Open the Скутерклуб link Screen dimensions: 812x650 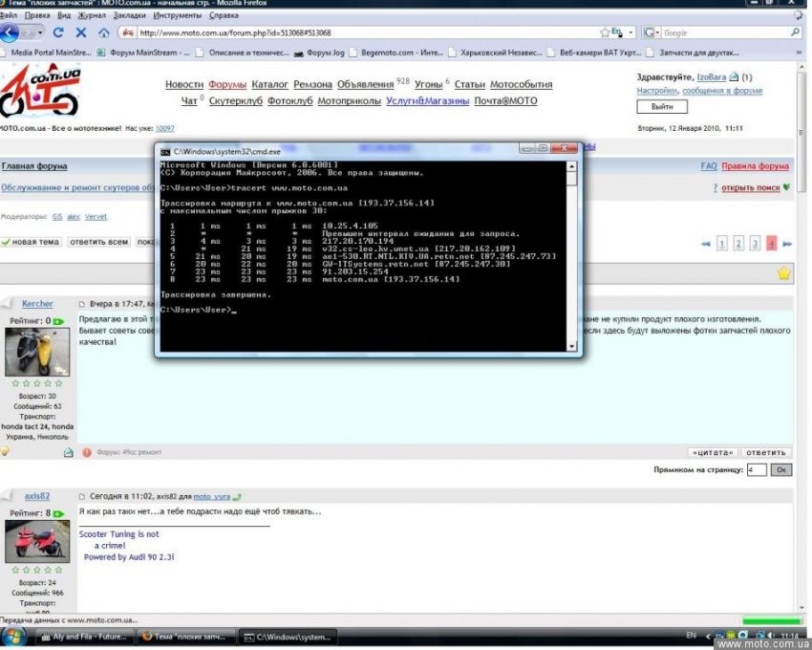click(x=236, y=101)
